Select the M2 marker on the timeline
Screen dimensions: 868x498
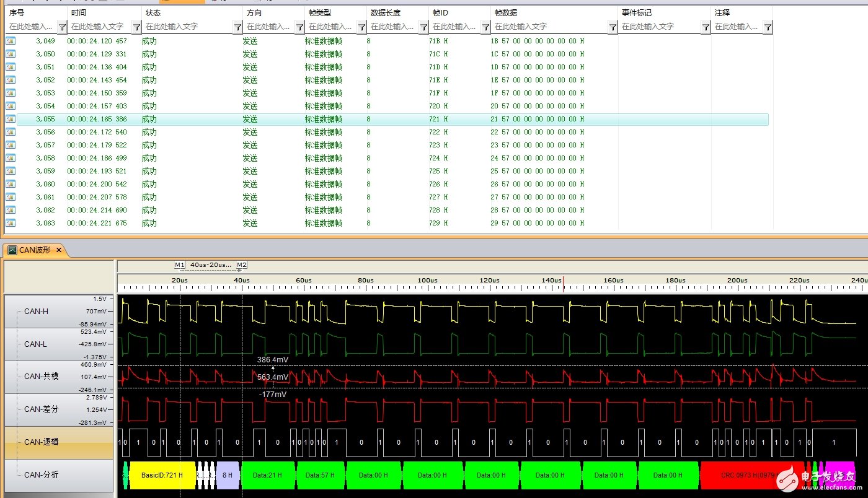[242, 265]
